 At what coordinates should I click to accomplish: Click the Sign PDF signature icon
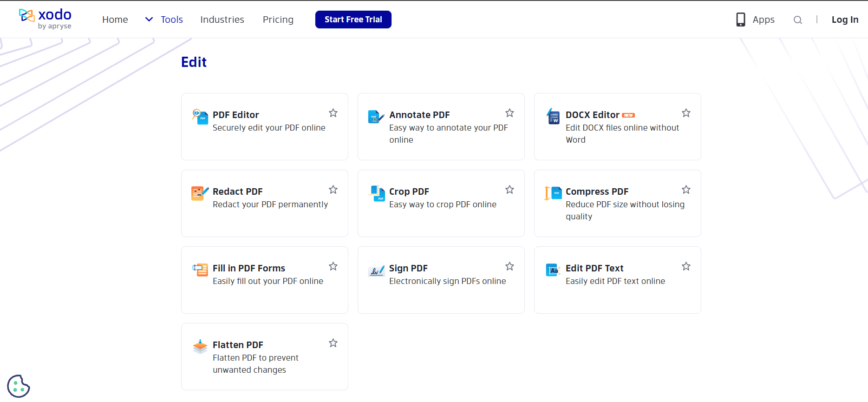(x=376, y=270)
